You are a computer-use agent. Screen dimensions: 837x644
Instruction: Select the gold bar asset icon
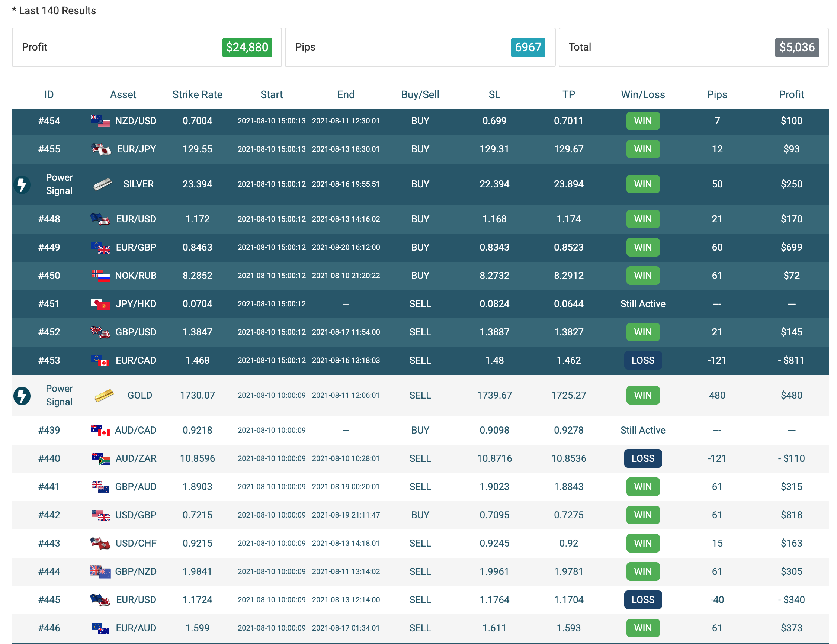(x=103, y=395)
